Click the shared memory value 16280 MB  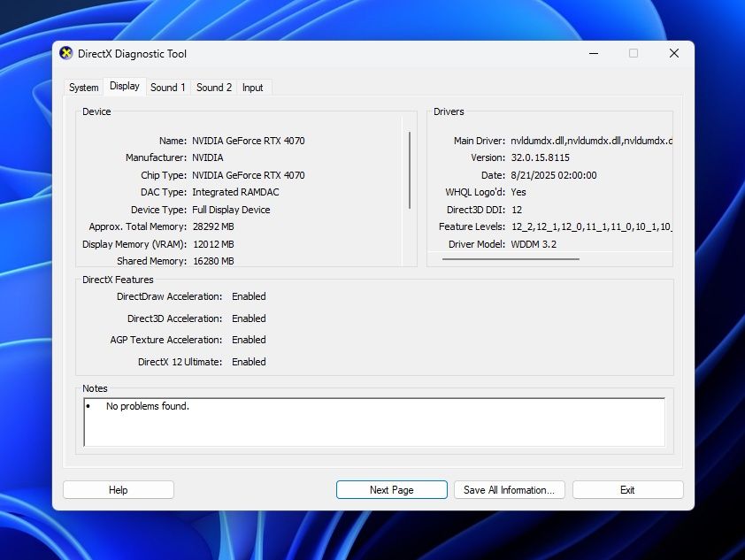213,261
